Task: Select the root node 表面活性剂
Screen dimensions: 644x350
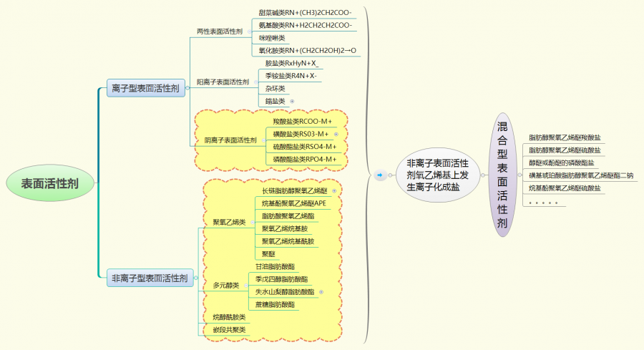Action: click(49, 183)
